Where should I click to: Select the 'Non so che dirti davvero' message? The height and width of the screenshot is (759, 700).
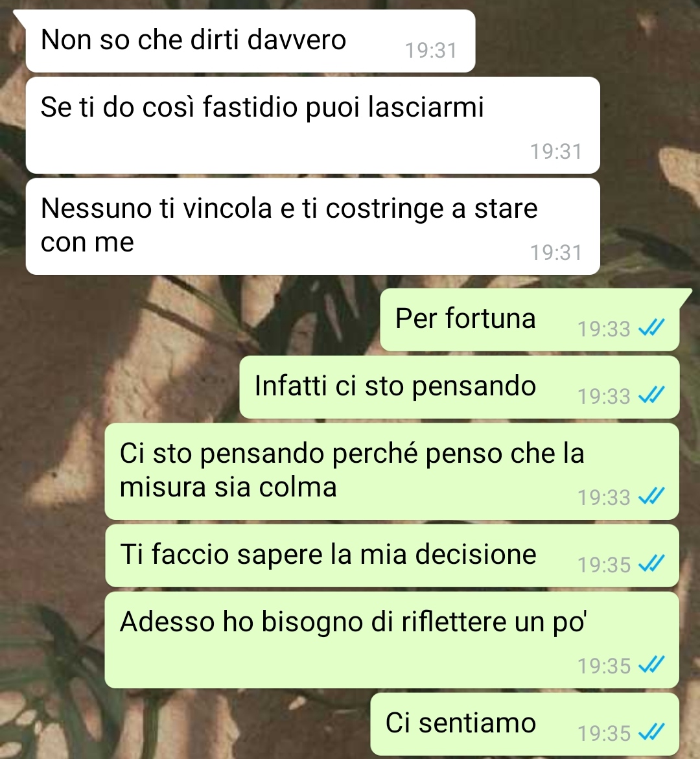(x=250, y=41)
